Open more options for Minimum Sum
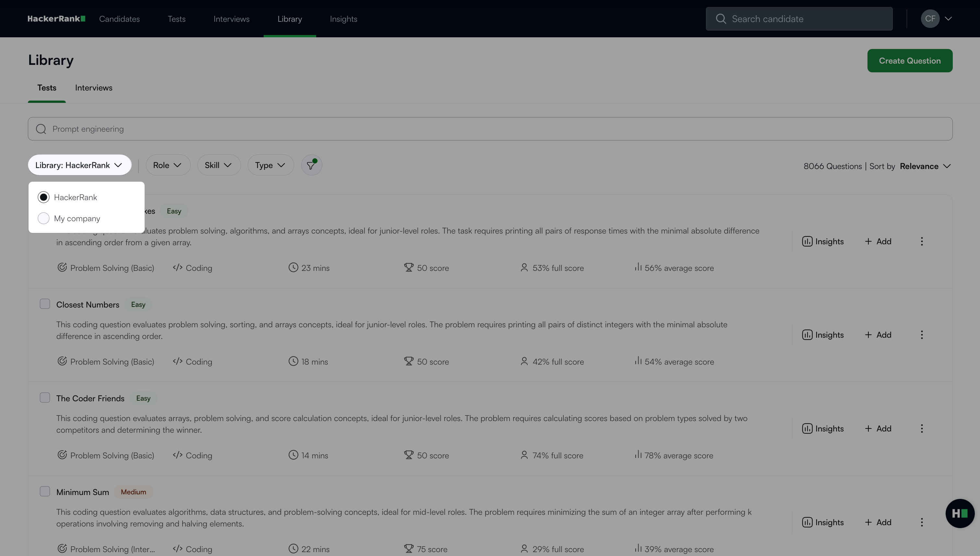 [922, 522]
